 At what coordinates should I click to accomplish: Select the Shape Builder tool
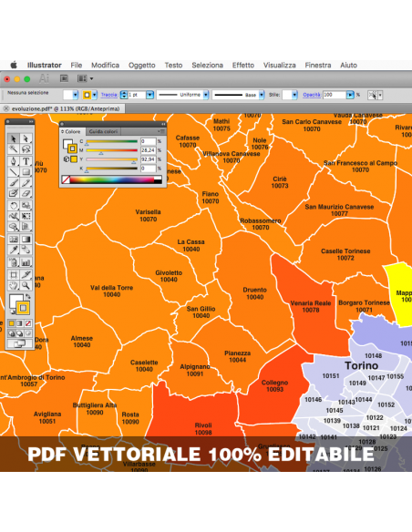(x=14, y=227)
